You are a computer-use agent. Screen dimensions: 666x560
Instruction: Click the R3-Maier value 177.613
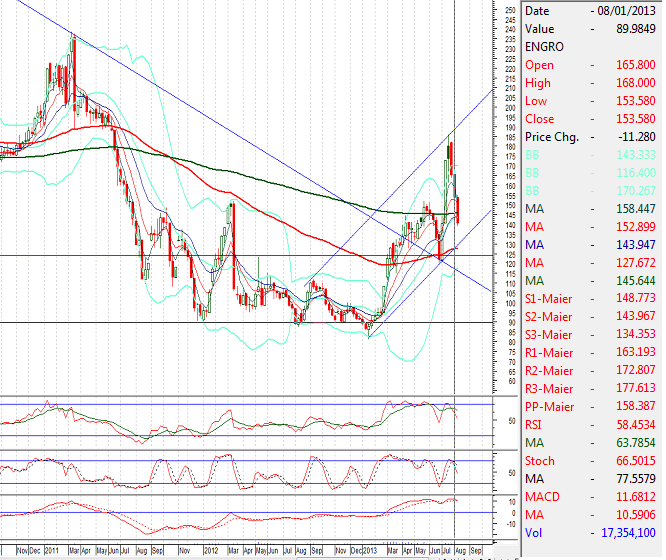point(639,389)
